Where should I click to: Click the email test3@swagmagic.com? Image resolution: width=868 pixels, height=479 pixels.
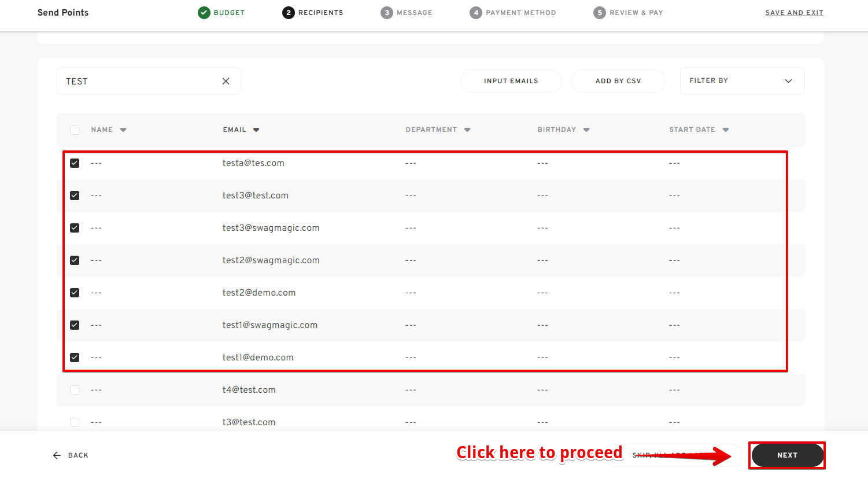pos(271,228)
